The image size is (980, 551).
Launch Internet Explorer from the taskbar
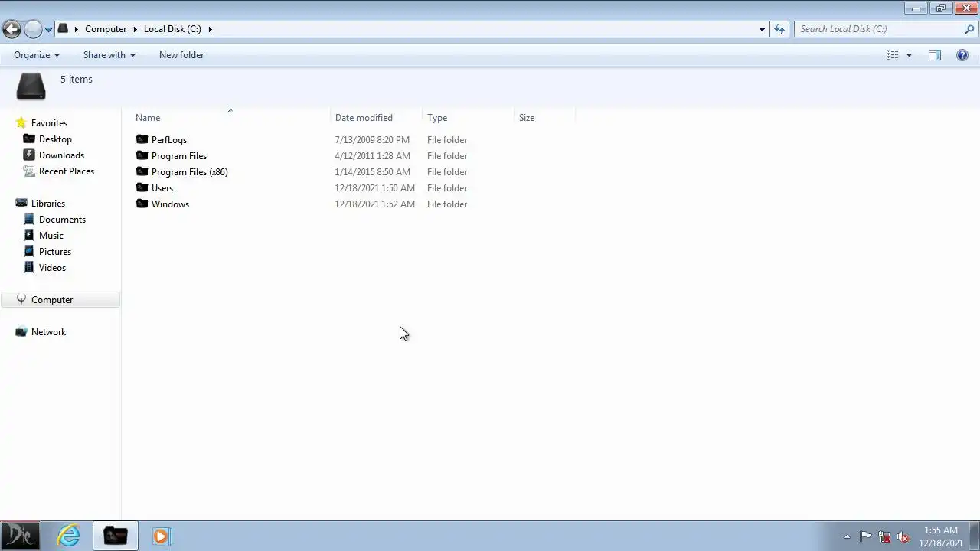tap(69, 536)
